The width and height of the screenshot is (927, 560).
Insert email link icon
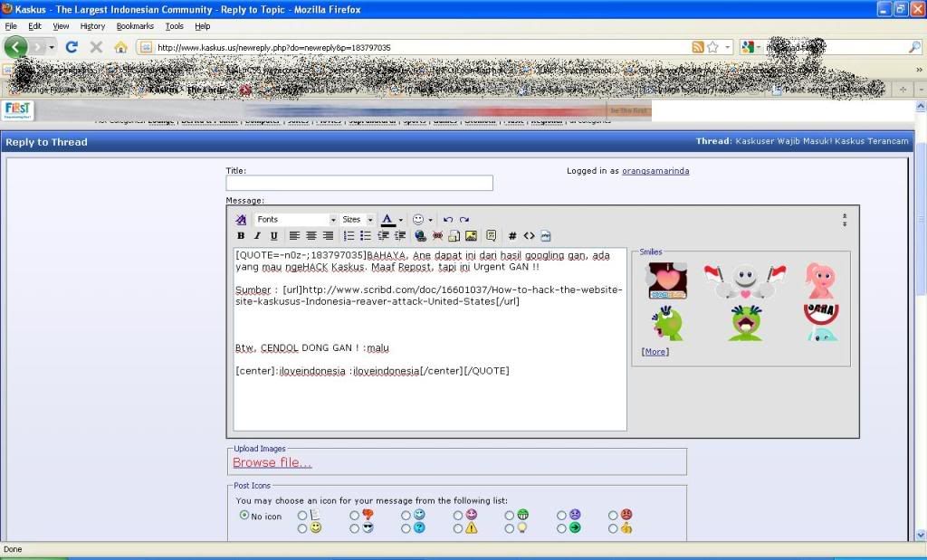[454, 236]
